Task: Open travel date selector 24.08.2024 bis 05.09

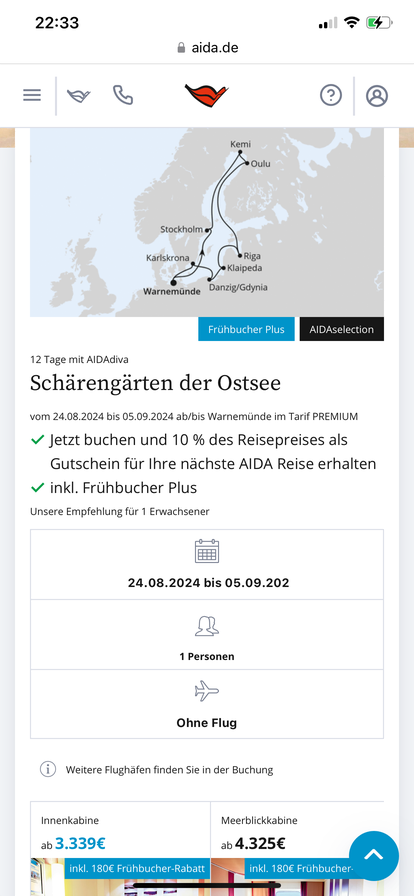Action: (207, 565)
